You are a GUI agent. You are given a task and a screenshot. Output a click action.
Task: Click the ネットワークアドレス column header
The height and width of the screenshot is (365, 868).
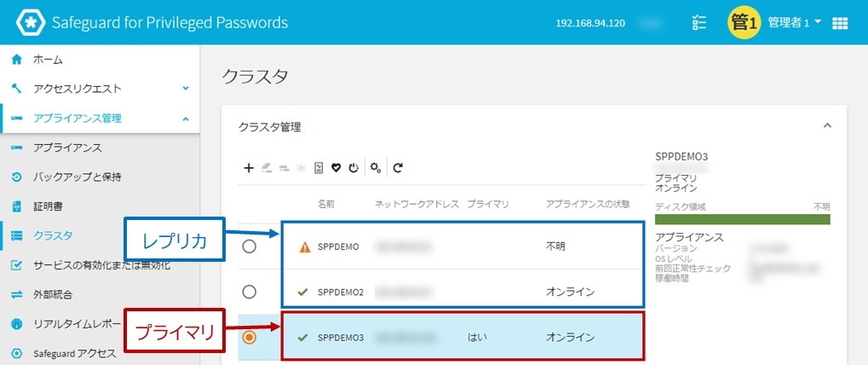point(417,204)
